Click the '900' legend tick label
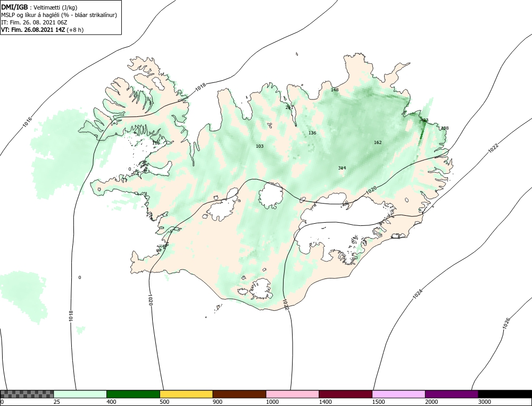 pos(218,402)
